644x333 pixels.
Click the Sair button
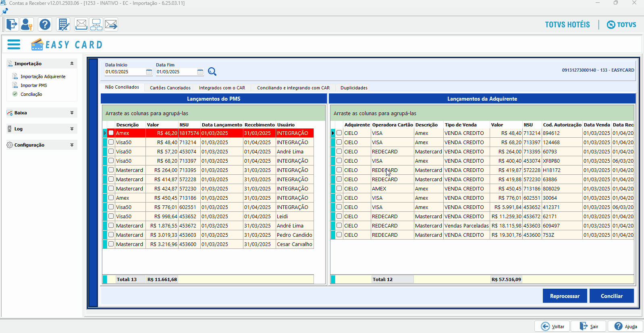(x=589, y=326)
